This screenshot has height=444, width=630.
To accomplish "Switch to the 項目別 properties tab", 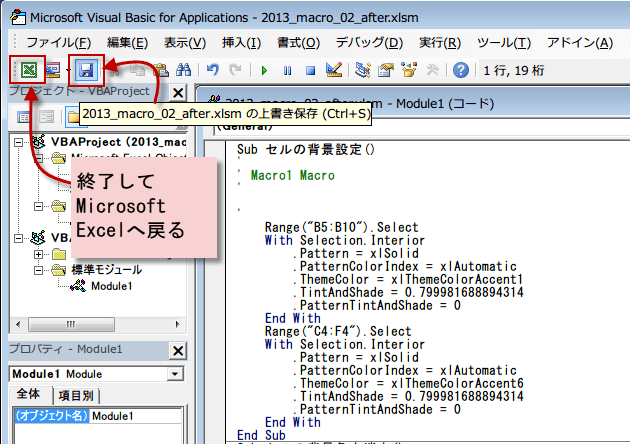I will tap(76, 396).
